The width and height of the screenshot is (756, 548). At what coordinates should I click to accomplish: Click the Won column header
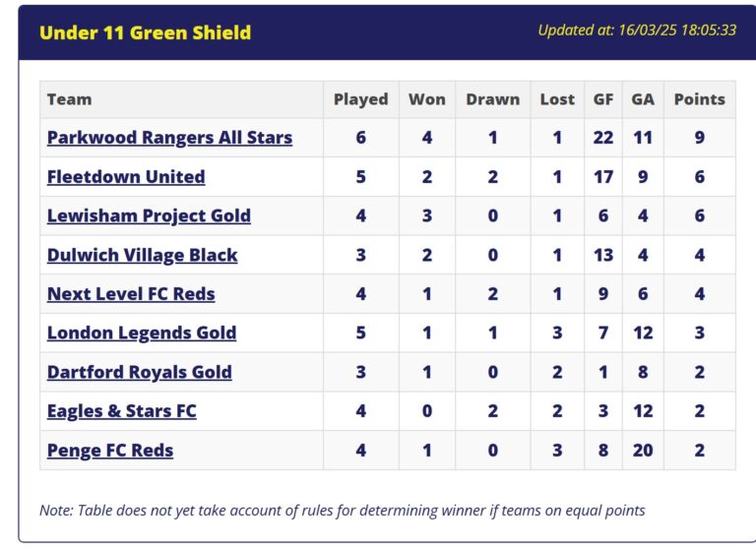coord(427,99)
